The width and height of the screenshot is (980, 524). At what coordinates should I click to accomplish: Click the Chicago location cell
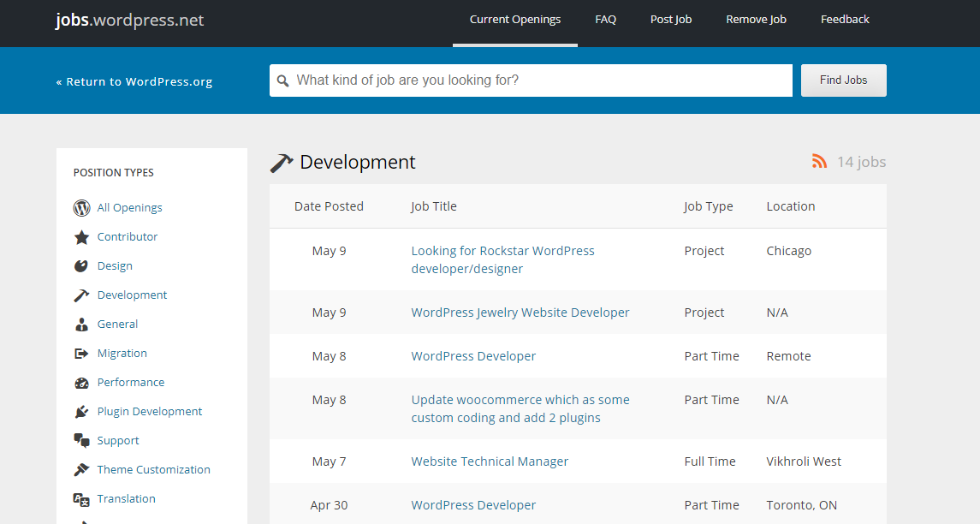789,252
